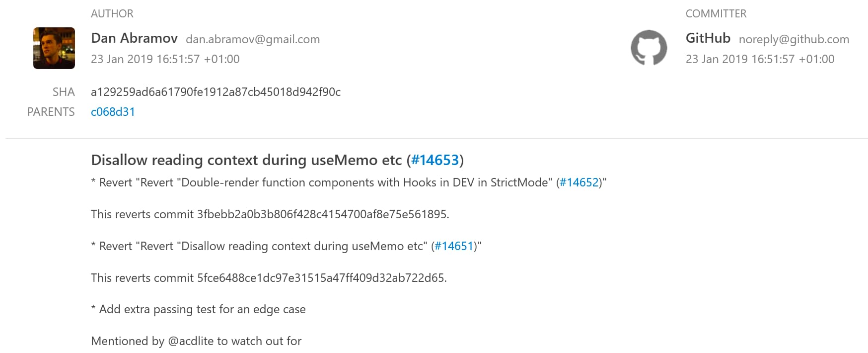Select the full SHA hash a129259ad6a6...
868x353 pixels.
[x=216, y=92]
